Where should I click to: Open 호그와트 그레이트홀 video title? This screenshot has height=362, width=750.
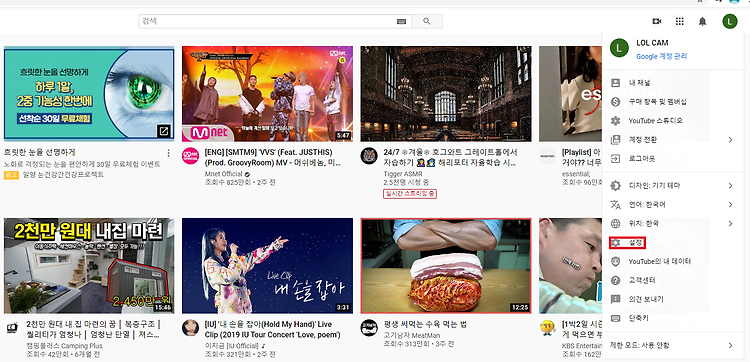450,157
